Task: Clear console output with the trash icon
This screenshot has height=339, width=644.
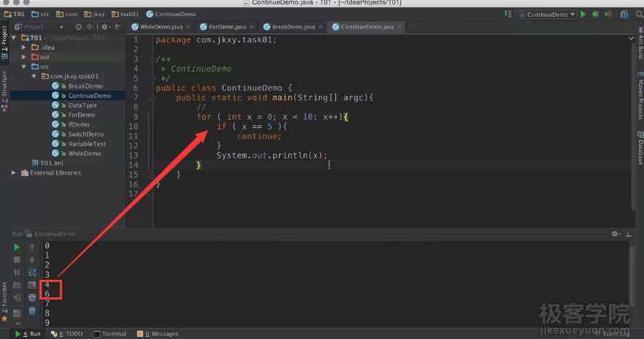Action: tap(31, 311)
